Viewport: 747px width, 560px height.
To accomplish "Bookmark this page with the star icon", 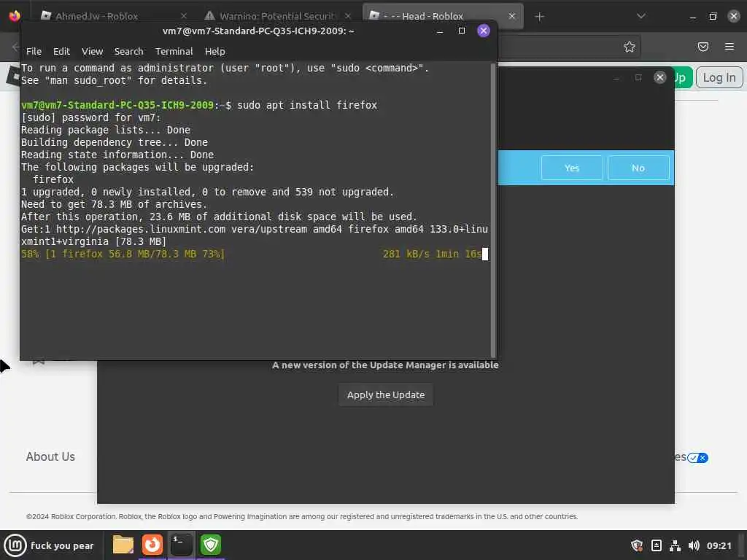I will pyautogui.click(x=630, y=47).
